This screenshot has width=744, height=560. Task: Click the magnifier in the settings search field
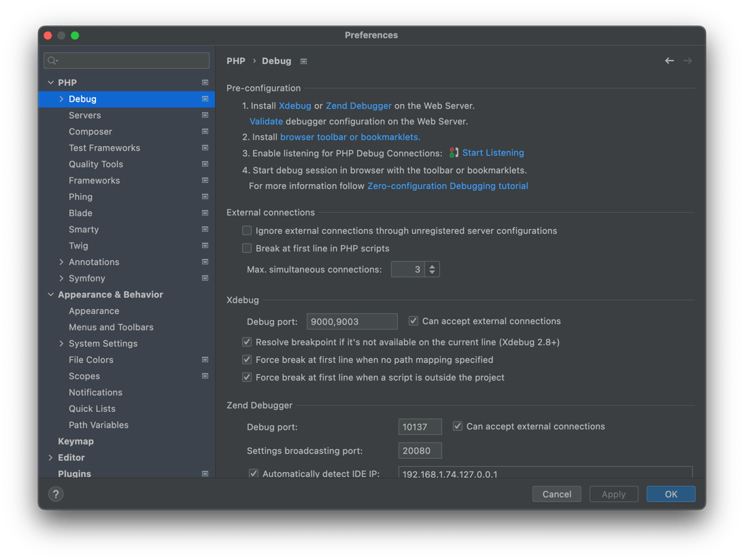(51, 60)
